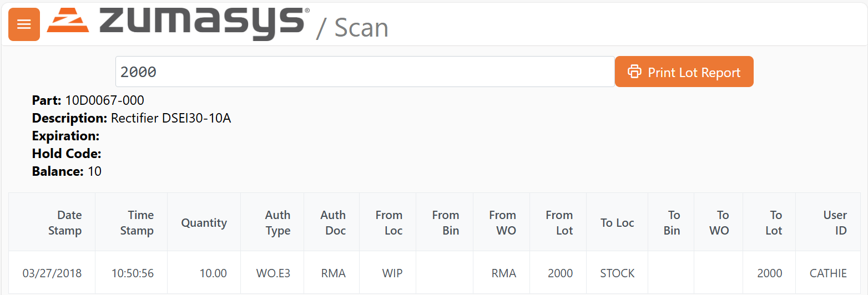The height and width of the screenshot is (295, 868).
Task: Click the Auth Doc column header
Action: 333,223
